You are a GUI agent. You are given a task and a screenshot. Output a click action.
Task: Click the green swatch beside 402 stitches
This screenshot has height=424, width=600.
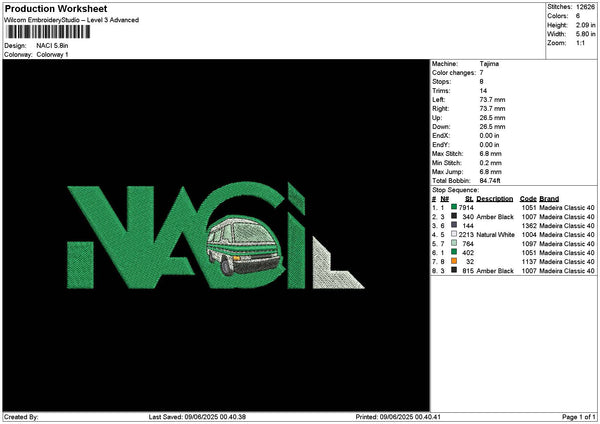point(454,252)
